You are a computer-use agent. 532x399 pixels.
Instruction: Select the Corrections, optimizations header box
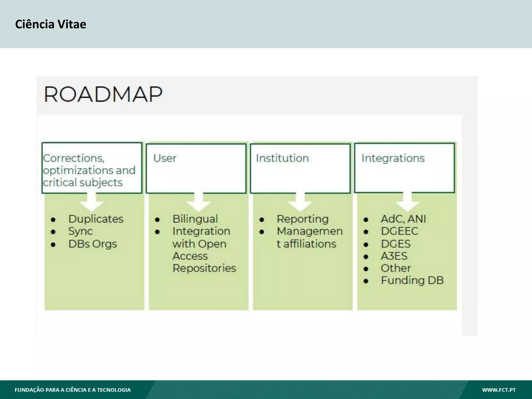click(x=92, y=168)
